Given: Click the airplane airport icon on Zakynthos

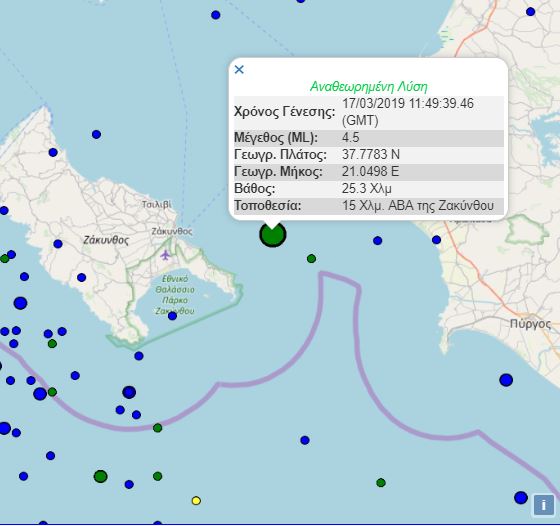Looking at the screenshot, I should [x=165, y=255].
